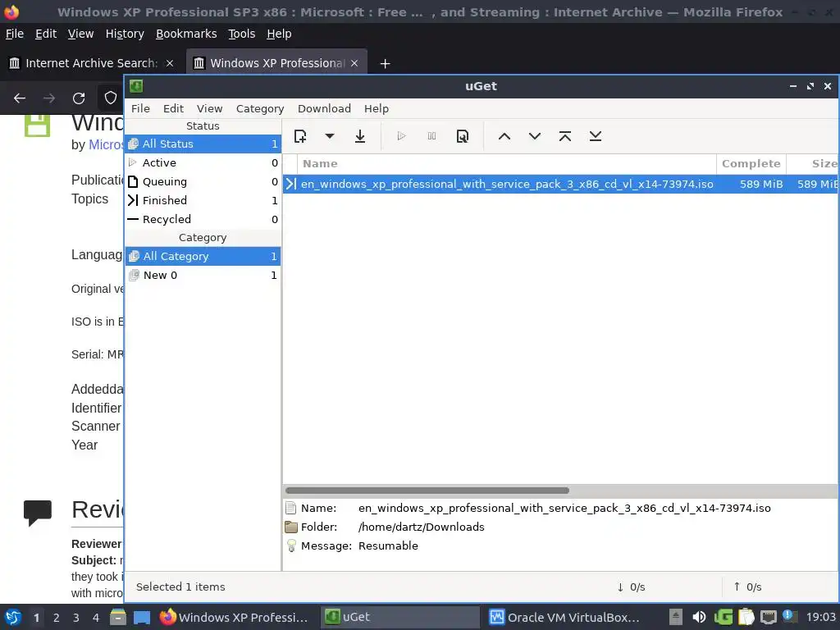Switch to Oracle VM VirtualBox taskbar entry
Viewport: 840px width, 630px height.
pyautogui.click(x=566, y=617)
